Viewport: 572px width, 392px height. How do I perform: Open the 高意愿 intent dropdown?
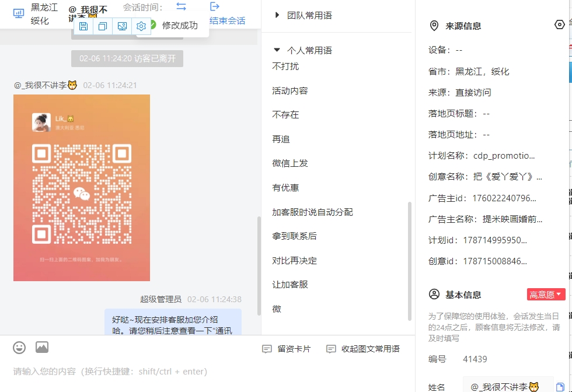click(546, 295)
